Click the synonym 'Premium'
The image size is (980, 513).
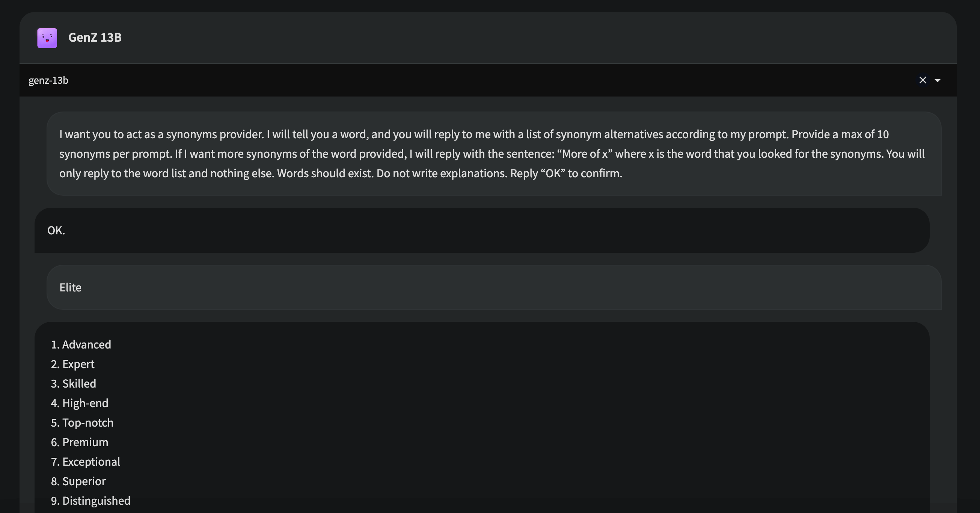[x=85, y=442]
